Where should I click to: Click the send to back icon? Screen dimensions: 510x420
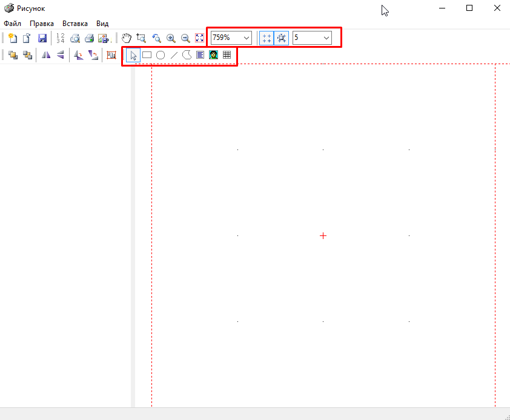coord(27,55)
